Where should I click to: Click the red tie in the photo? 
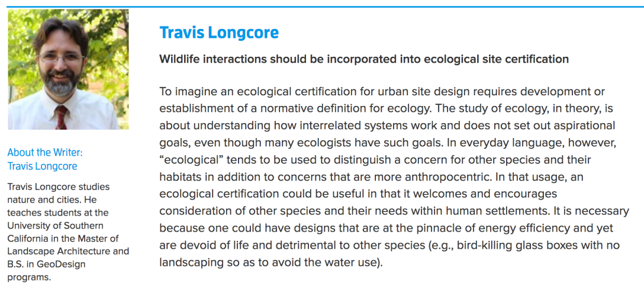coord(62,117)
